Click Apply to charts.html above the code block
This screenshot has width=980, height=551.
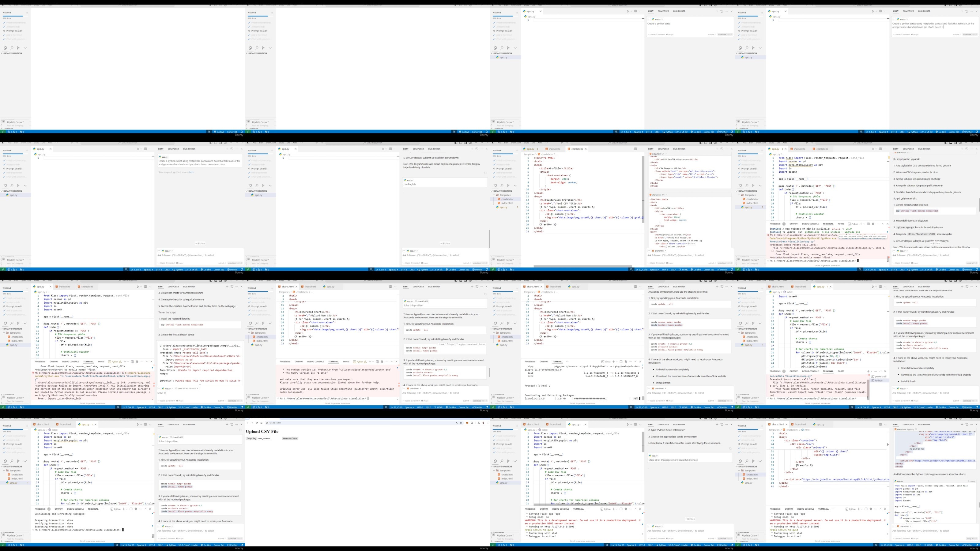(x=467, y=344)
